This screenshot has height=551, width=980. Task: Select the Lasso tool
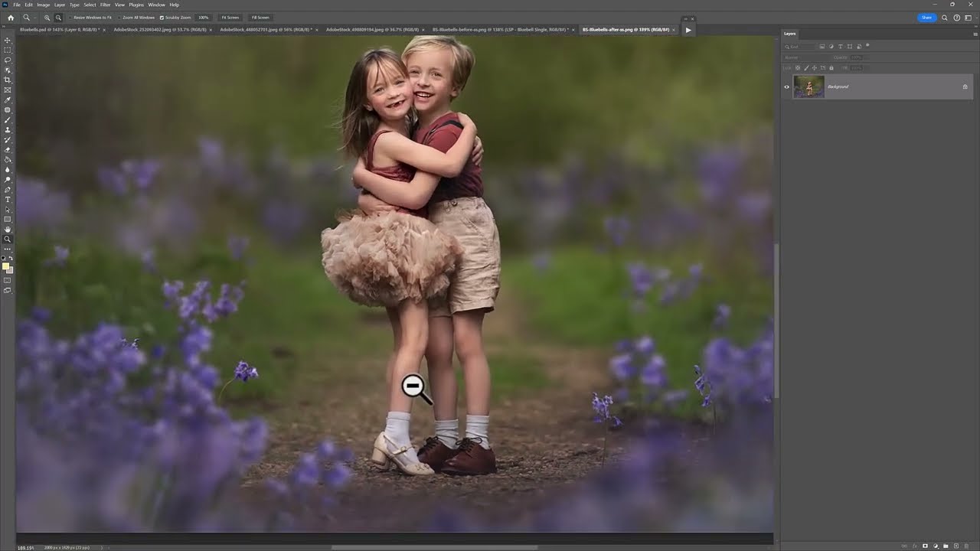pyautogui.click(x=8, y=60)
